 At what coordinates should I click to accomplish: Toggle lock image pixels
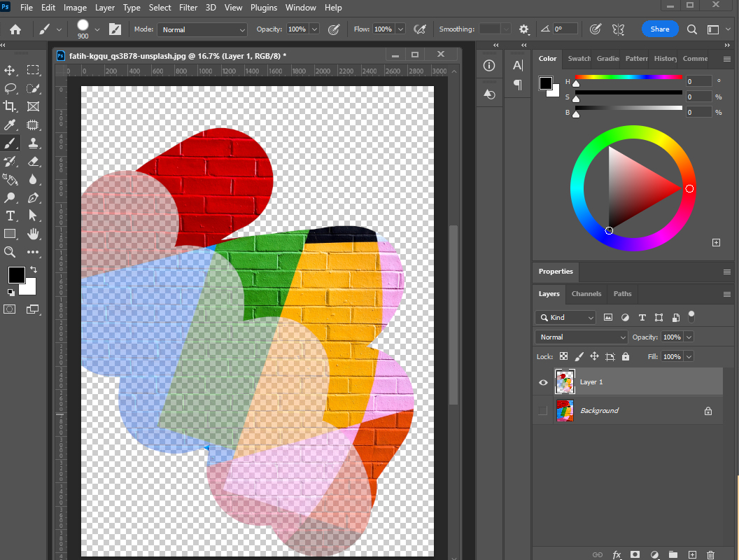pyautogui.click(x=579, y=356)
